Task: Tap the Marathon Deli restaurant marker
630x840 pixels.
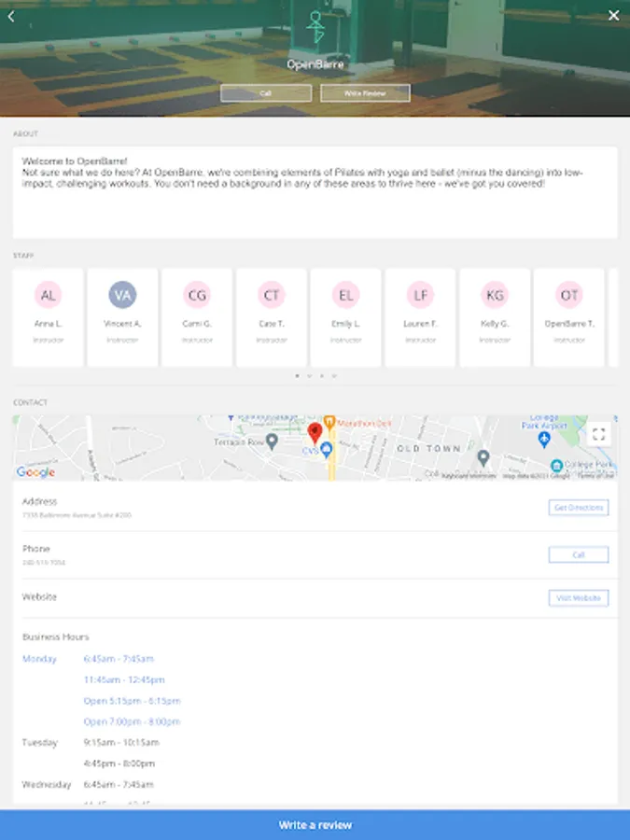Action: tap(329, 423)
